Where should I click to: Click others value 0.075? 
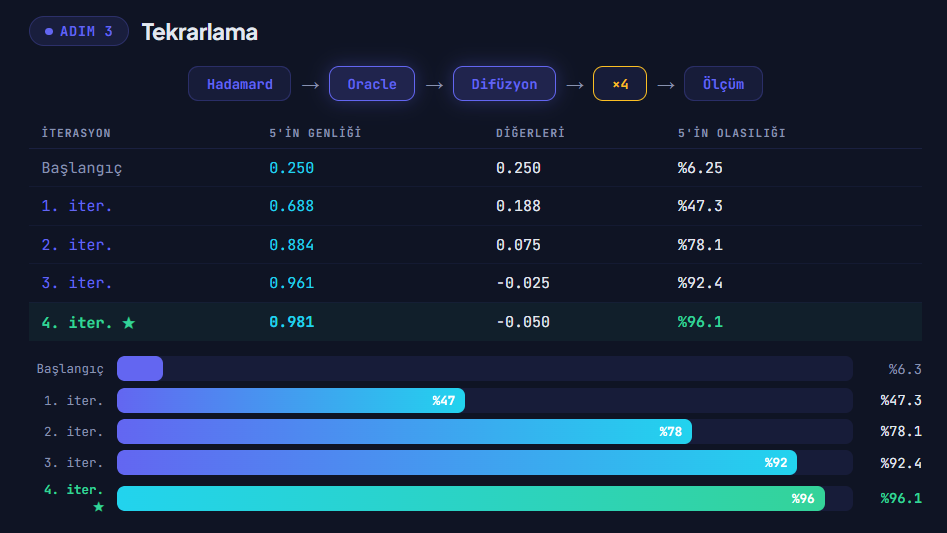point(518,244)
